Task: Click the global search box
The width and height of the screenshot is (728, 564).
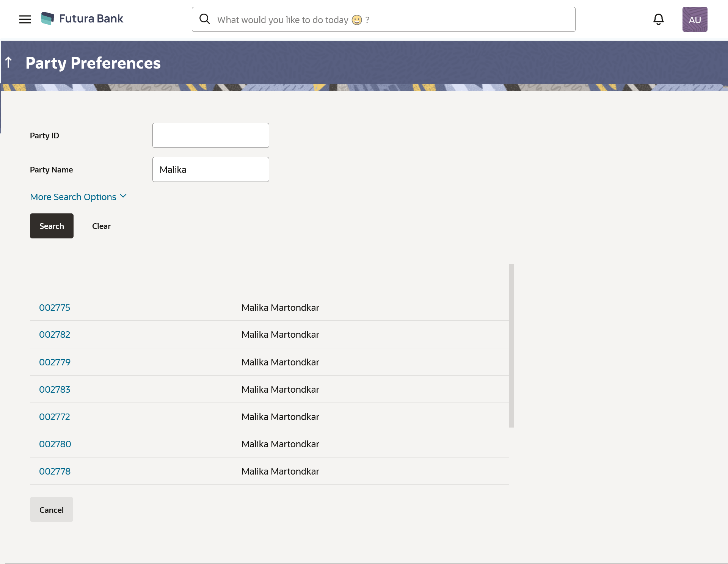Action: (391, 20)
